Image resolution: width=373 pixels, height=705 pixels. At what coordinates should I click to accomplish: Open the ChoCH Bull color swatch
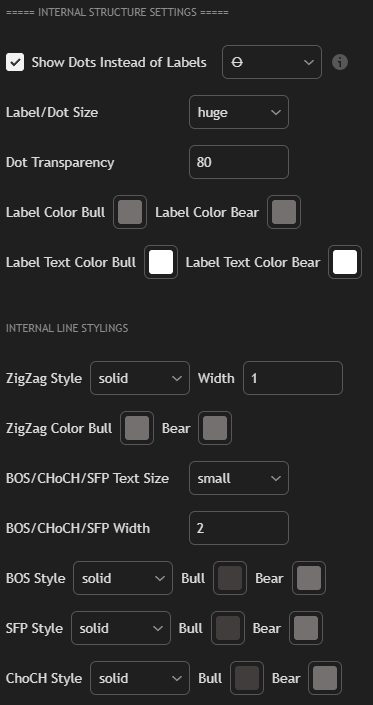(247, 678)
